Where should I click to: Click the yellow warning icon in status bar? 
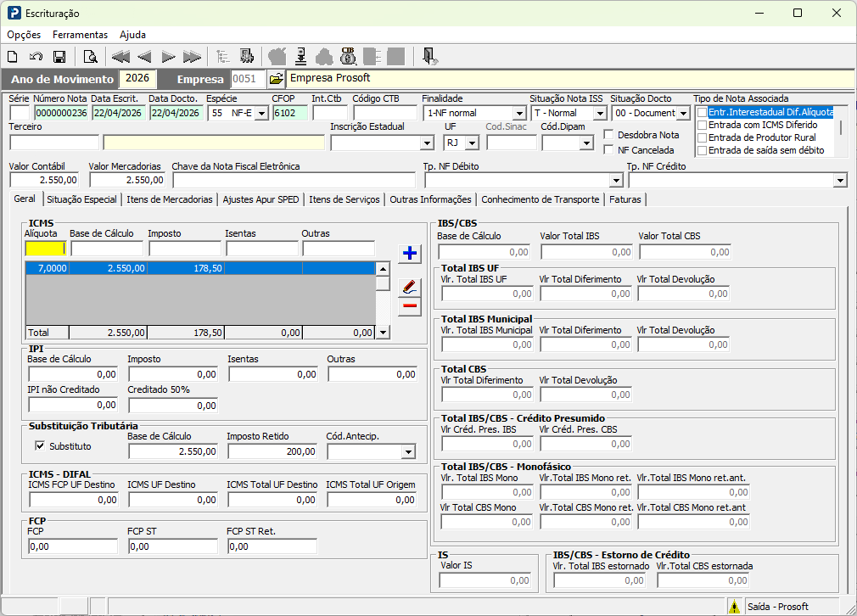tap(734, 606)
